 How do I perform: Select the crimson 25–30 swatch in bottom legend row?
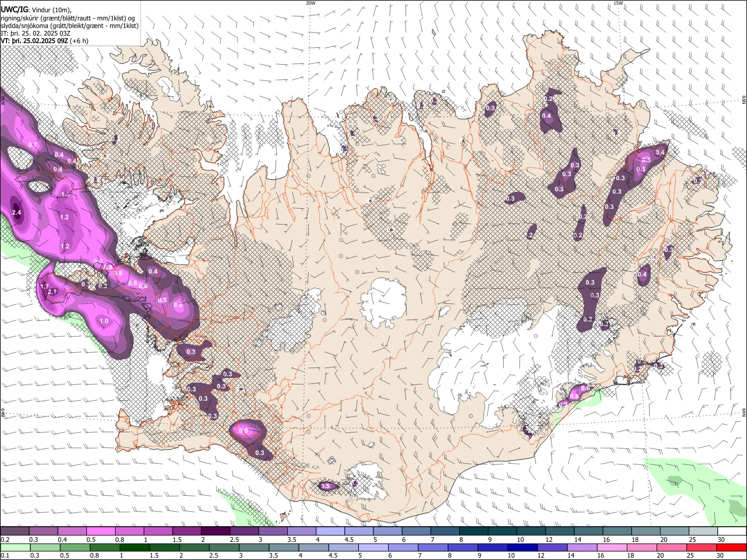pyautogui.click(x=701, y=548)
